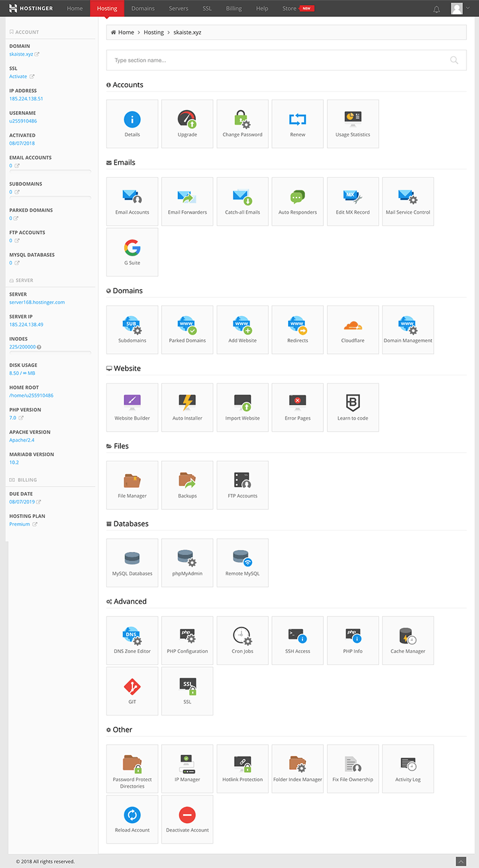Open the Store menu item
Screen dimensions: 479x868
pyautogui.click(x=298, y=8)
